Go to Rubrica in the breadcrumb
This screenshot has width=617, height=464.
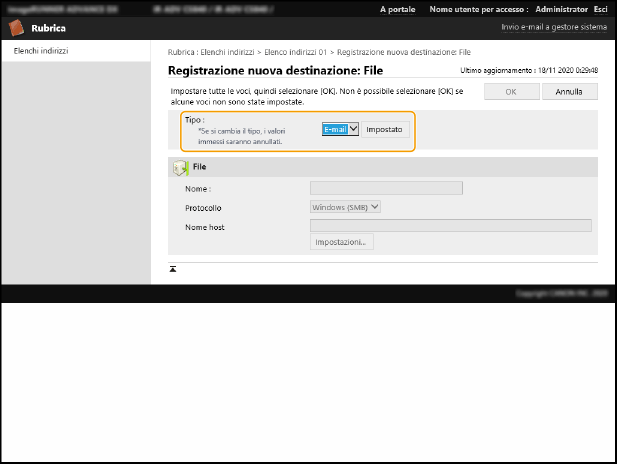coord(181,52)
